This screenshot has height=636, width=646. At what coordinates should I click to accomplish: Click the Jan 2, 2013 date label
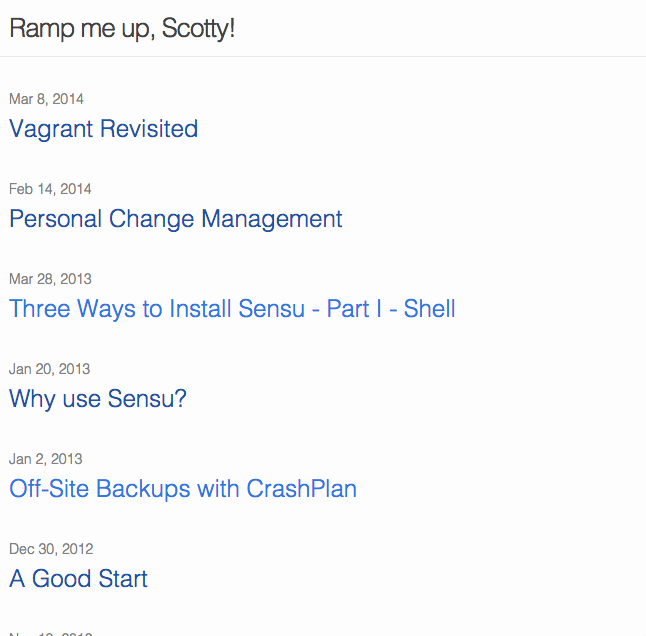[46, 459]
